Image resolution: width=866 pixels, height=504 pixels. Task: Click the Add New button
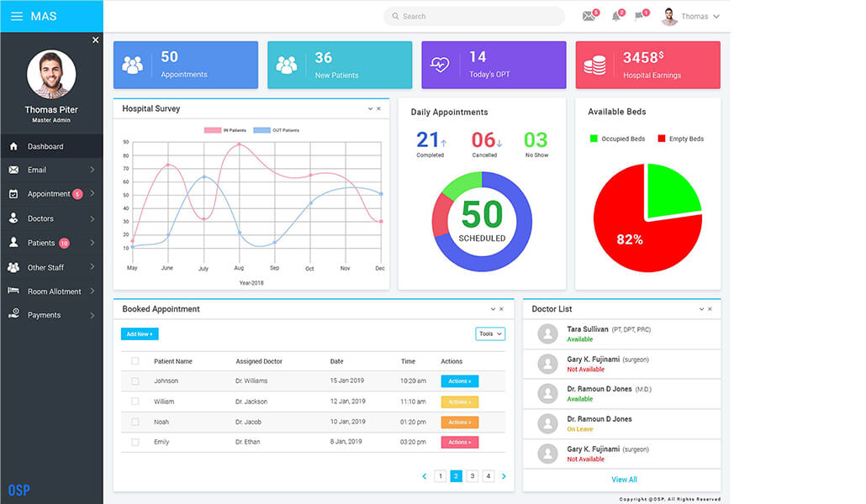tap(139, 333)
